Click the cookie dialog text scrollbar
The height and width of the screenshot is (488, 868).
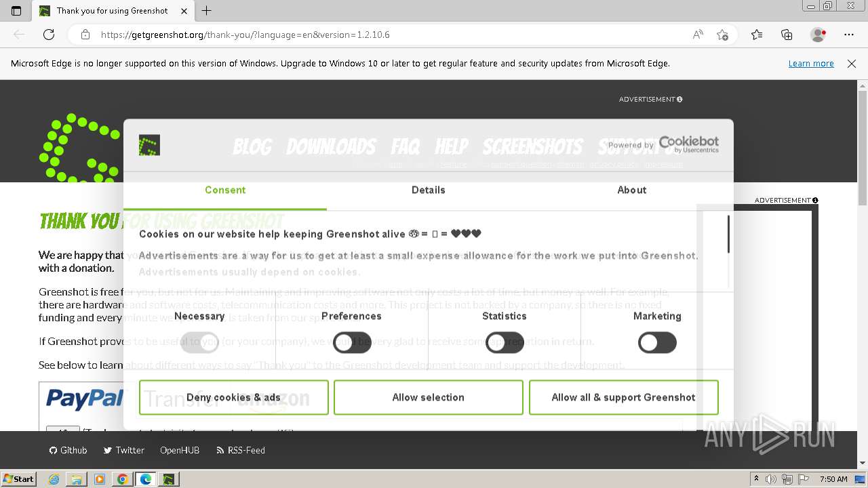pyautogui.click(x=728, y=235)
